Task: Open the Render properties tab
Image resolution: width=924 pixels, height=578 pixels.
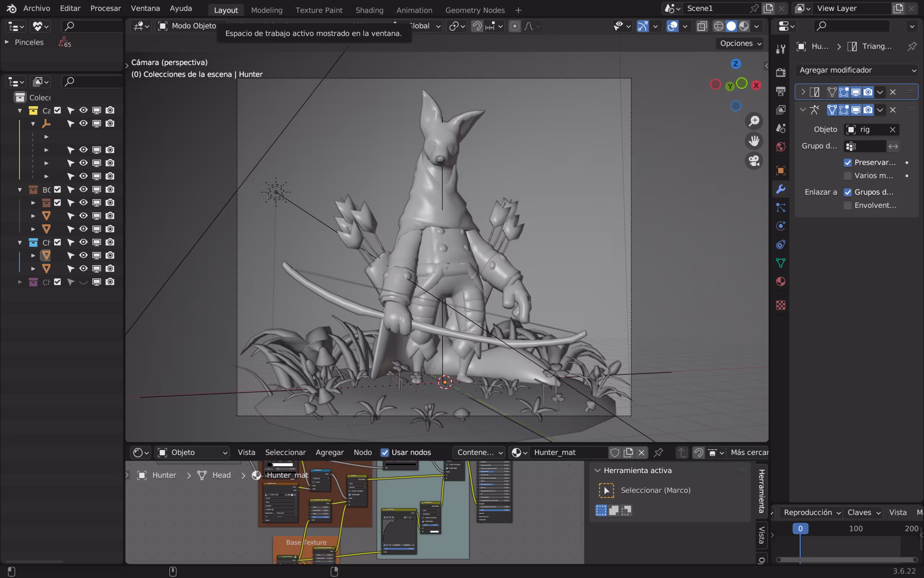Action: click(x=781, y=72)
